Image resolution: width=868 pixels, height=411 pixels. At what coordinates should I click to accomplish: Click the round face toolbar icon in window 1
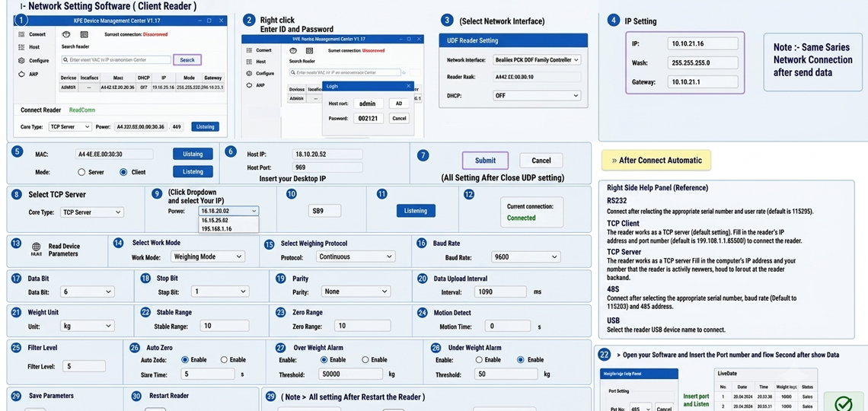[65, 33]
